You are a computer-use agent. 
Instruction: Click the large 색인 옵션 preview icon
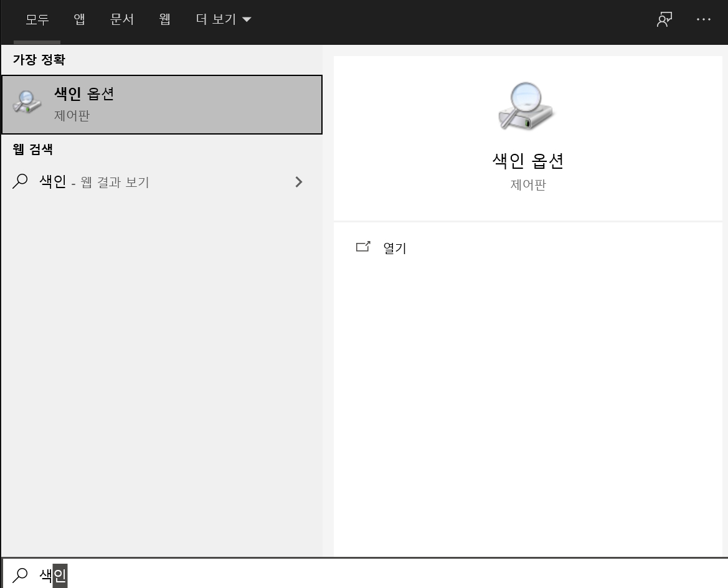coord(526,107)
